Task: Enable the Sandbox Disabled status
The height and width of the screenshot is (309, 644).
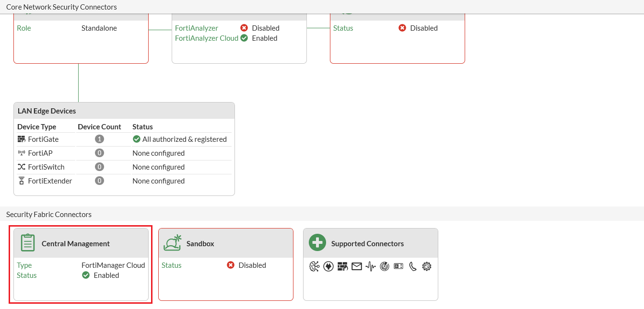Action: (x=230, y=265)
